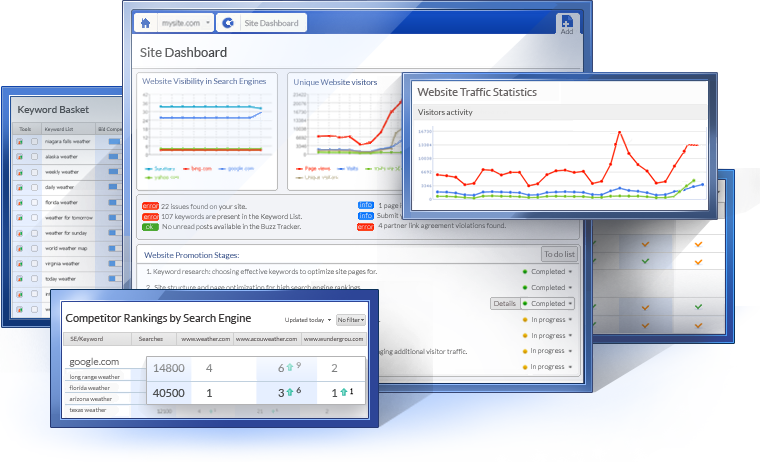Click bid competition bar for niagara falls weather
This screenshot has width=760, height=462.
coord(113,141)
